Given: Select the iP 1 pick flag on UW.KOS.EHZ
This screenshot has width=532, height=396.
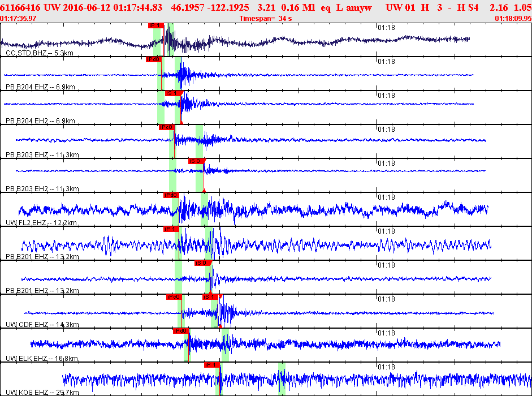Looking at the screenshot, I should 211,365.
